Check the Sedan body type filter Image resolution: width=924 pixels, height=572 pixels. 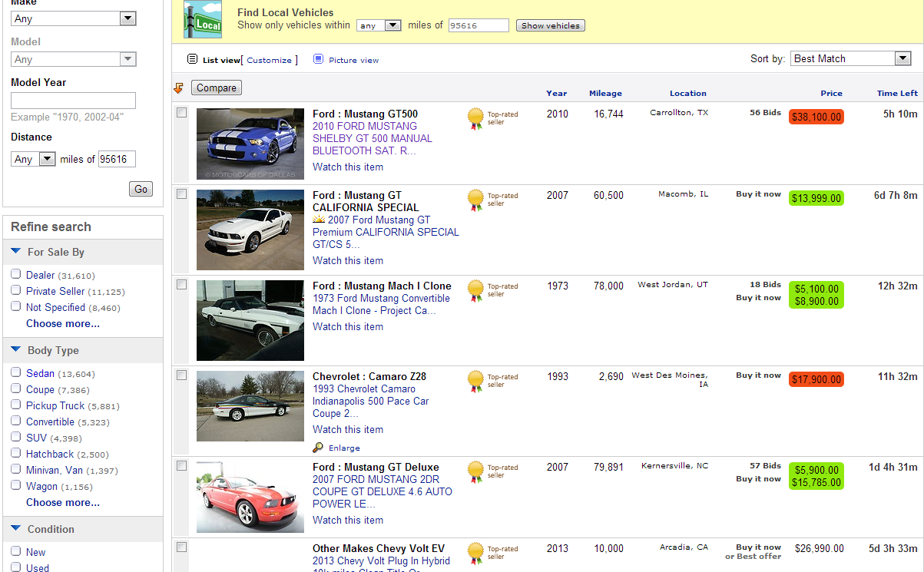pyautogui.click(x=15, y=372)
